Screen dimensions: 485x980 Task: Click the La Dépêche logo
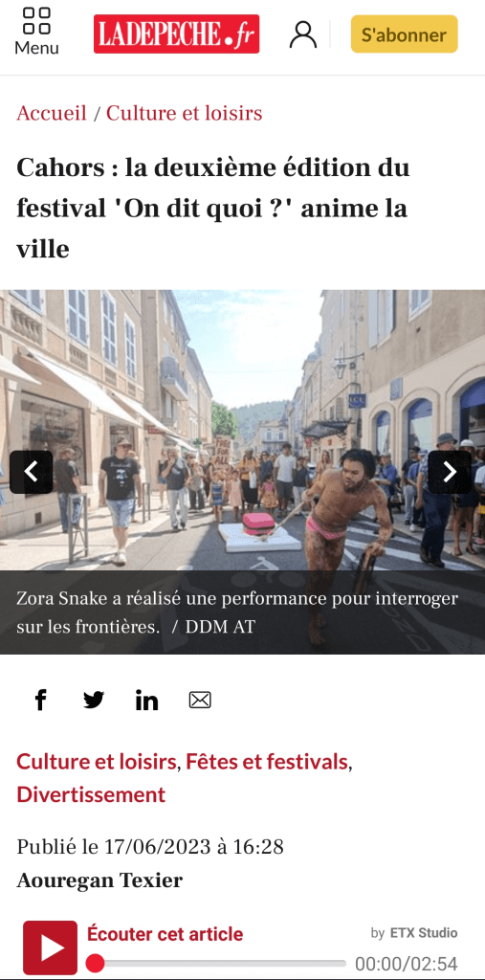point(176,33)
